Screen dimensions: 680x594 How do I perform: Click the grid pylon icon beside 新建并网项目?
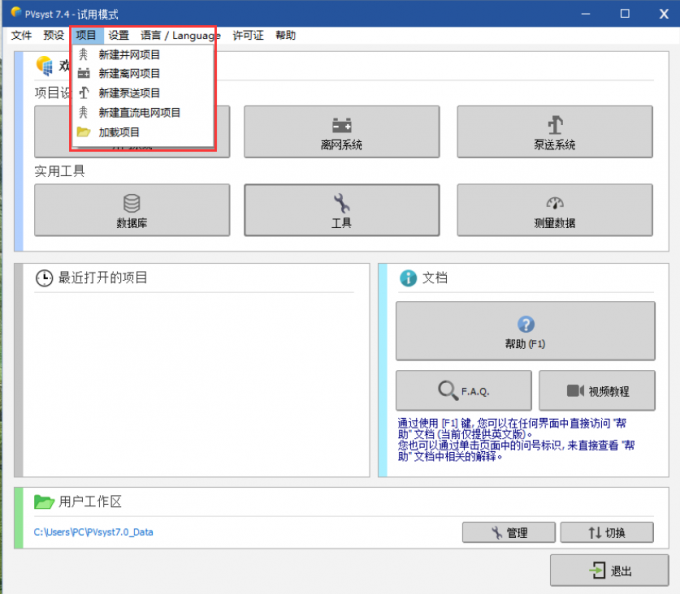coord(83,55)
